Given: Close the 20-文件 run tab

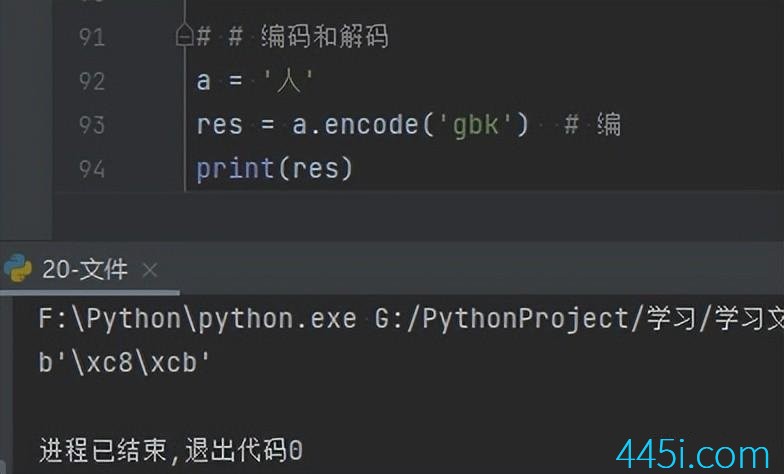Looking at the screenshot, I should pyautogui.click(x=150, y=270).
